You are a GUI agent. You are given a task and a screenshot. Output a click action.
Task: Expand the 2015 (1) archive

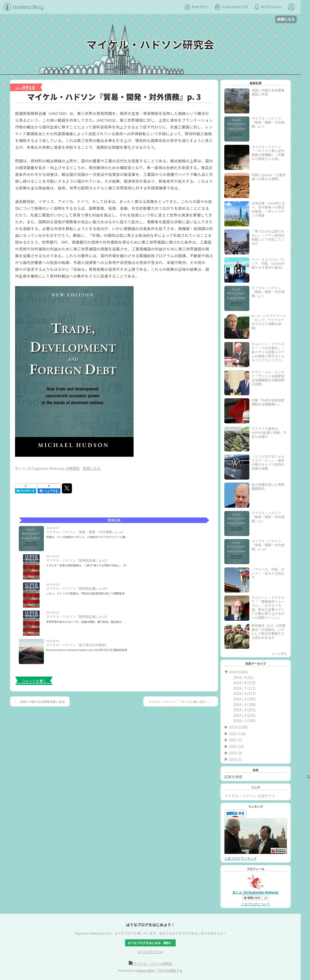[x=226, y=759]
